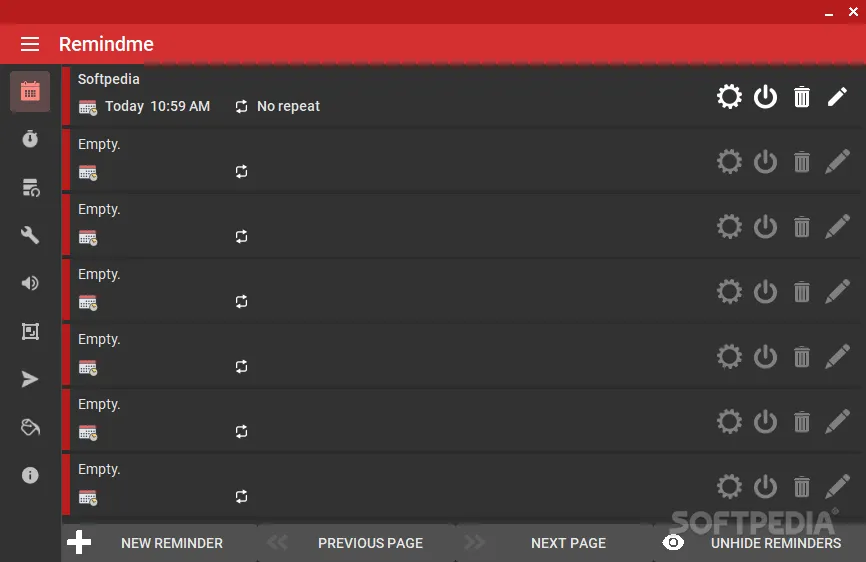The width and height of the screenshot is (866, 562).
Task: Open the hamburger menu next to Remindme
Action: coord(30,44)
